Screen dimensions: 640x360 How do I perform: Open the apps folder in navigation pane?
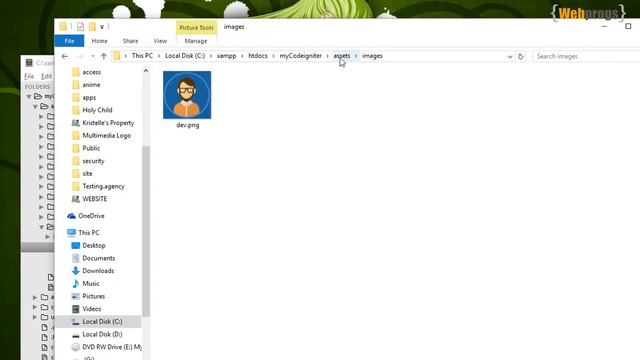pos(89,98)
